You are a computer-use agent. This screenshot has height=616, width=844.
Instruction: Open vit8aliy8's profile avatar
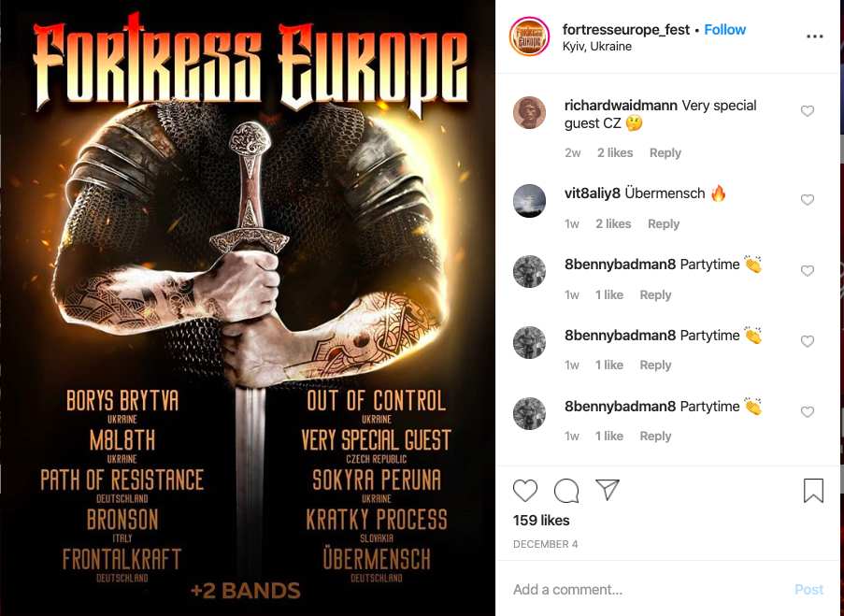pos(529,201)
